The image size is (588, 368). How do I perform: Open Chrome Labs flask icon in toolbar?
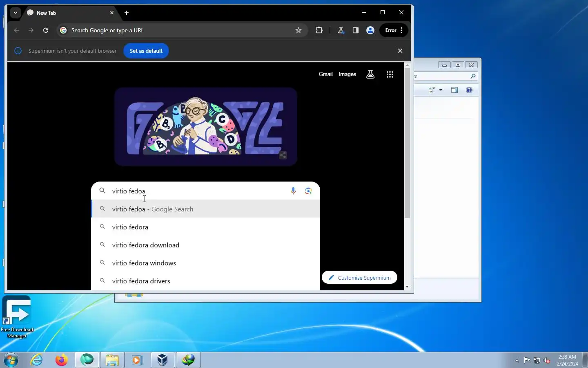coord(341,30)
